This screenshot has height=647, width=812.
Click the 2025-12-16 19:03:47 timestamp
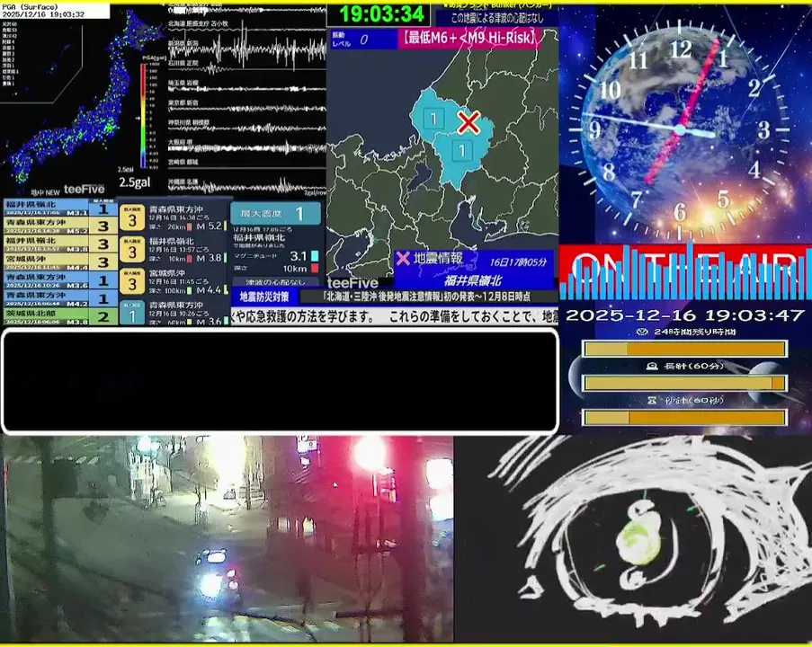(684, 315)
